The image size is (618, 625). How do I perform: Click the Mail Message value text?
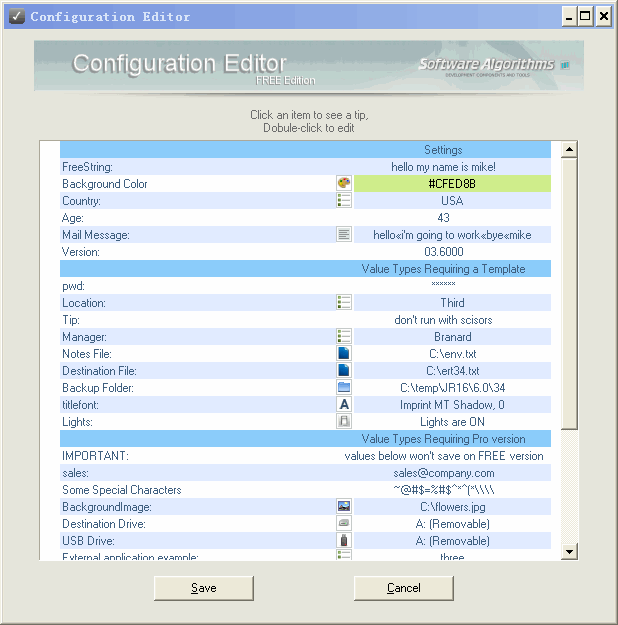[x=452, y=235]
